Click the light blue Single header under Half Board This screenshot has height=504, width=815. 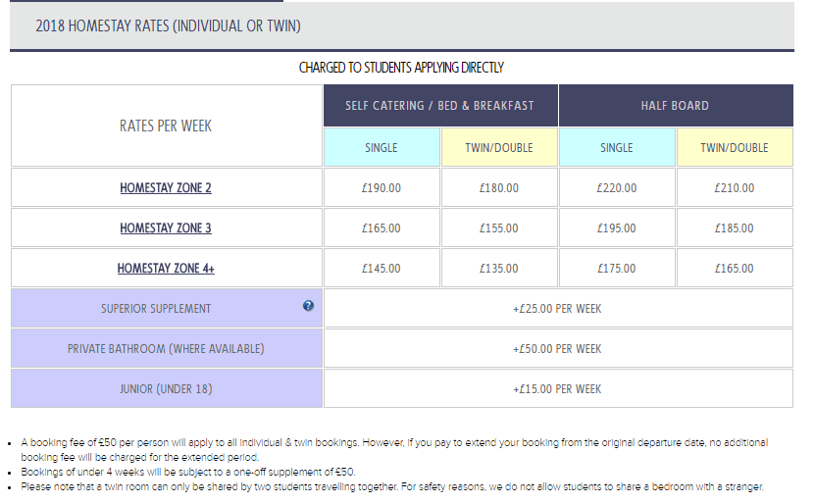pyautogui.click(x=617, y=148)
